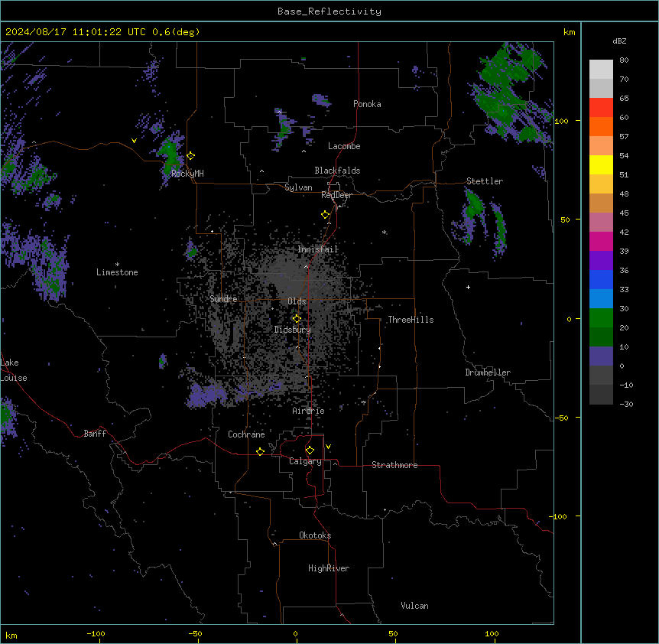Screen dimensions: 659x644
Task: Click the yellow swatch in dBZ legend
Action: click(x=601, y=164)
